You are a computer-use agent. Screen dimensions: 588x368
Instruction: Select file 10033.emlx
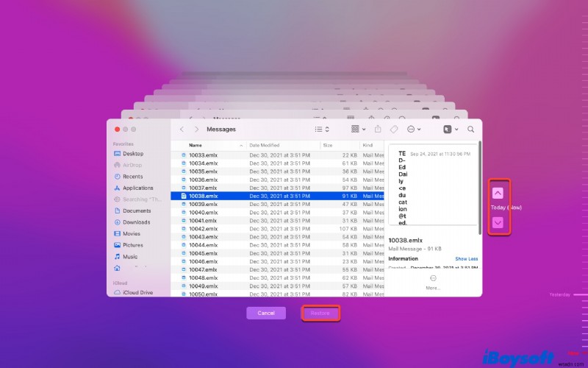click(x=278, y=155)
